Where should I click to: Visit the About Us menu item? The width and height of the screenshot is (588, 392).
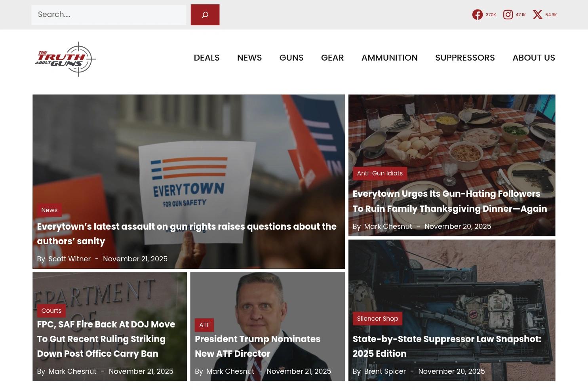coord(534,58)
